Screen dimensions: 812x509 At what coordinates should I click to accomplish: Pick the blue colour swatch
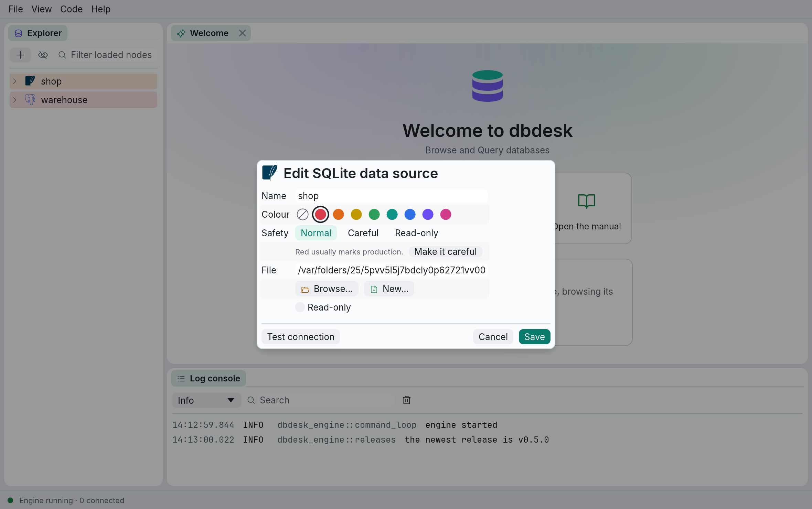(410, 215)
